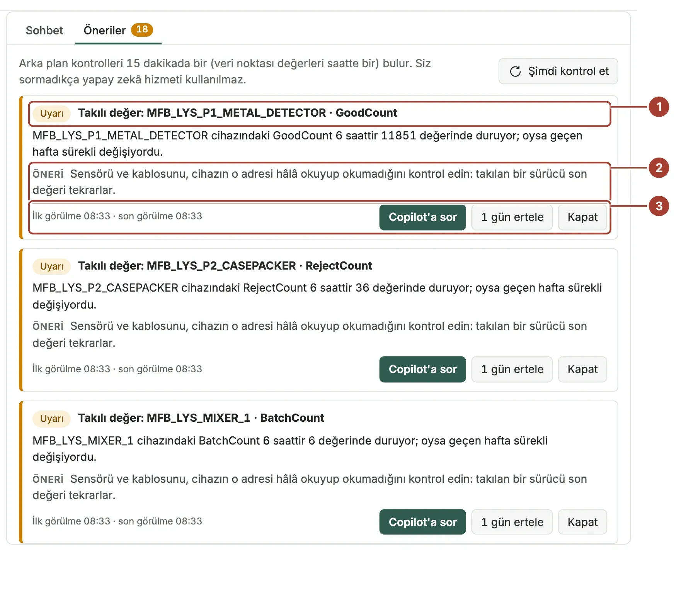Click the Uyarı badge on CASEPACKER card

pos(51,266)
